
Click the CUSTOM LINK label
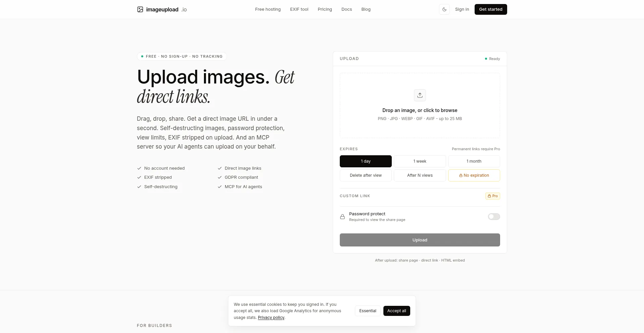pyautogui.click(x=355, y=196)
